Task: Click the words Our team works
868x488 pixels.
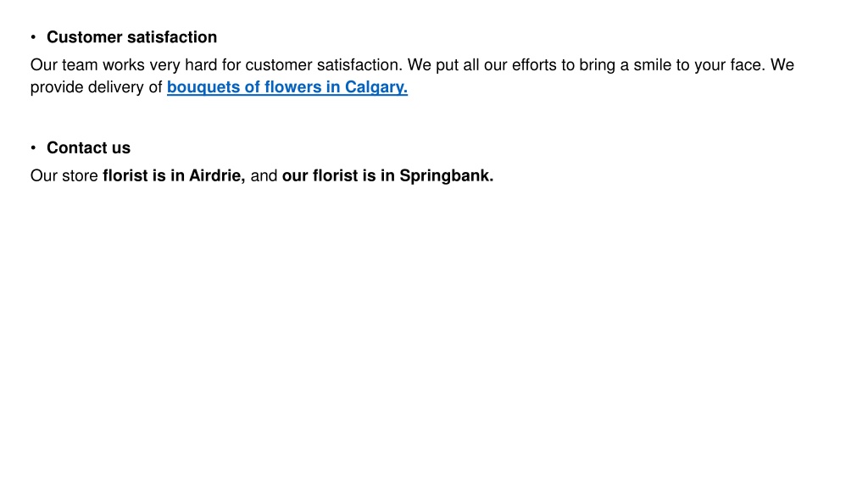Action: (x=87, y=64)
